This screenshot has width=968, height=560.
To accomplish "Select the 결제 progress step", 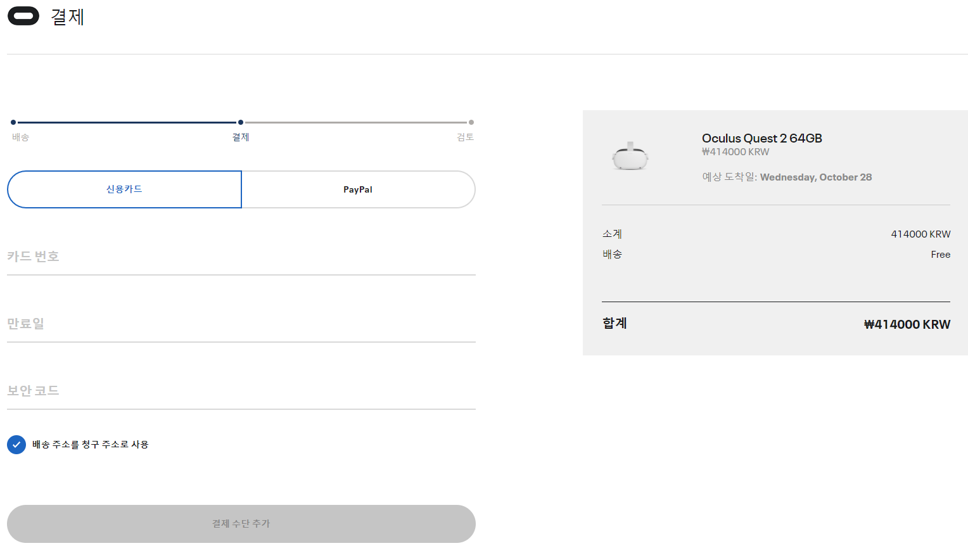I will [241, 137].
